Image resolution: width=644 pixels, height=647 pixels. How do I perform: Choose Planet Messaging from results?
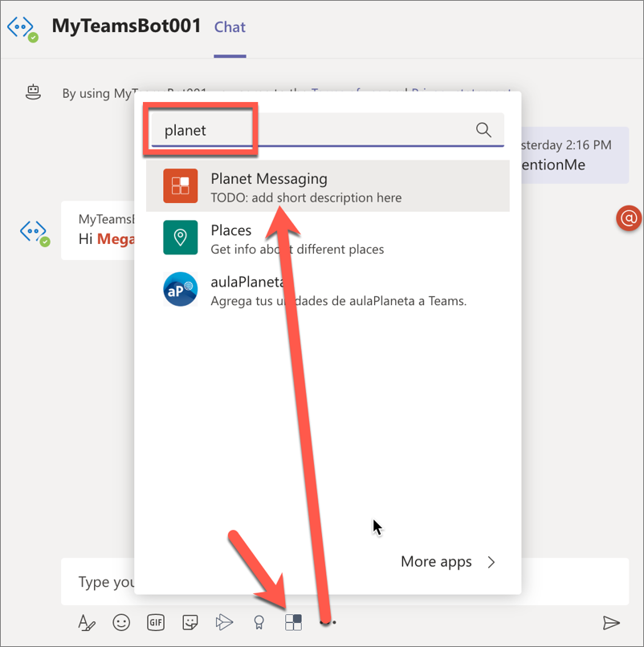[328, 186]
